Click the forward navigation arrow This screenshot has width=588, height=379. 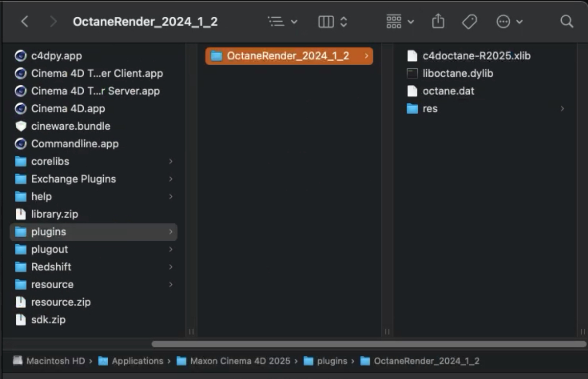[53, 21]
